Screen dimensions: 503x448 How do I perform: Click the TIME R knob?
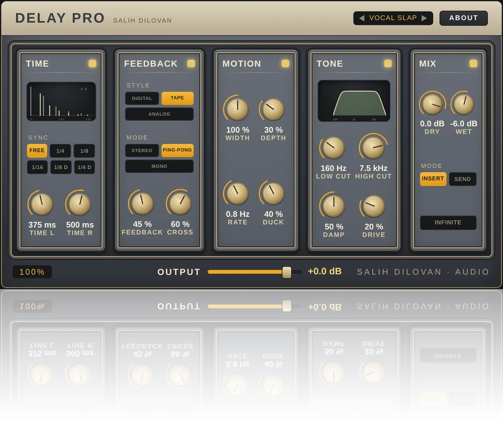click(79, 204)
